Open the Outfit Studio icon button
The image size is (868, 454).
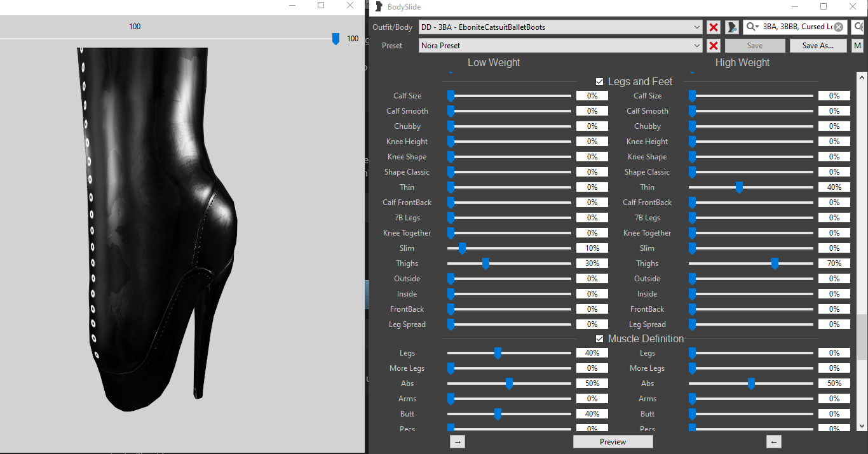(x=732, y=27)
